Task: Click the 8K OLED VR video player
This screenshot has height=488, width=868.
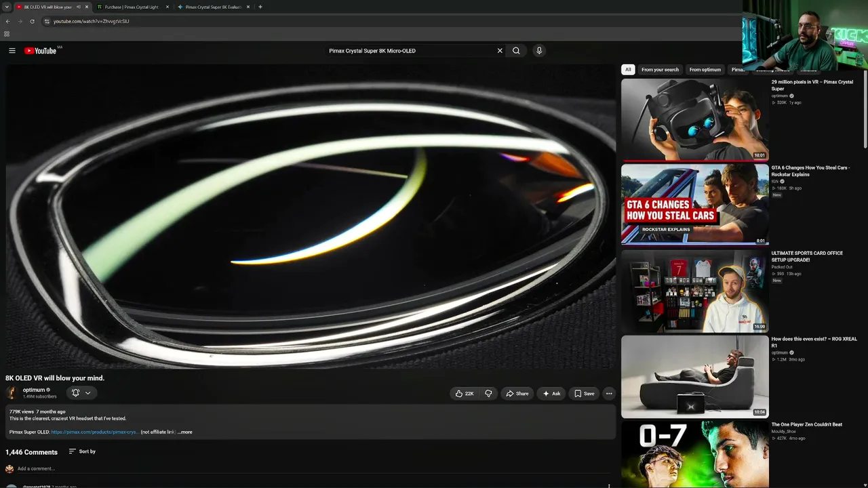Action: [x=311, y=216]
